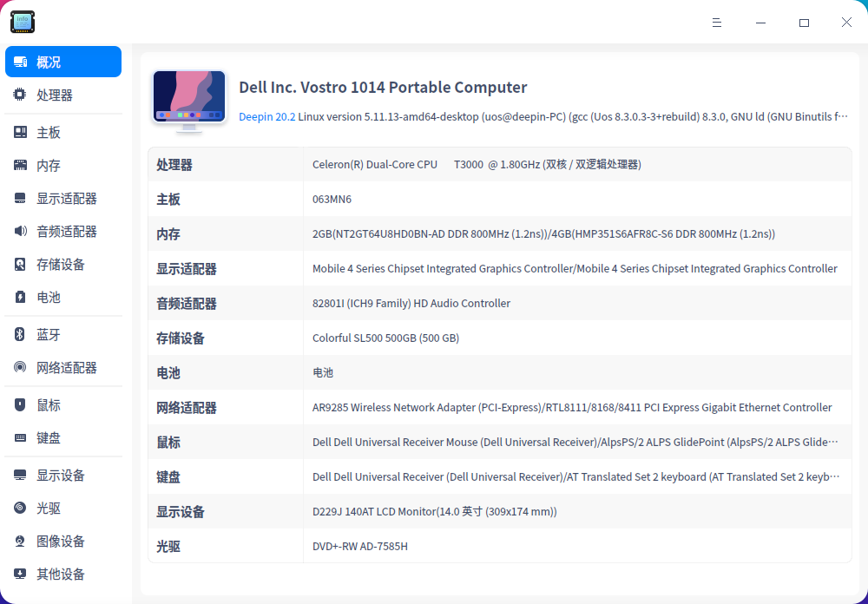
Task: Click Mobile 4 Series Chipset graphics value
Action: coord(575,268)
